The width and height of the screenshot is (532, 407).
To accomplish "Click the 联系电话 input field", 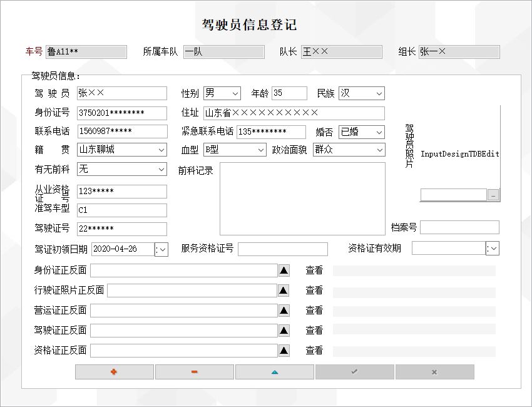I will pyautogui.click(x=123, y=131).
